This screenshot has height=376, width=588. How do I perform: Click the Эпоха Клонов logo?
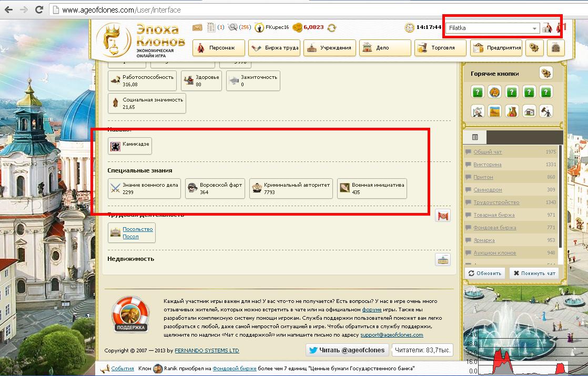coord(140,40)
